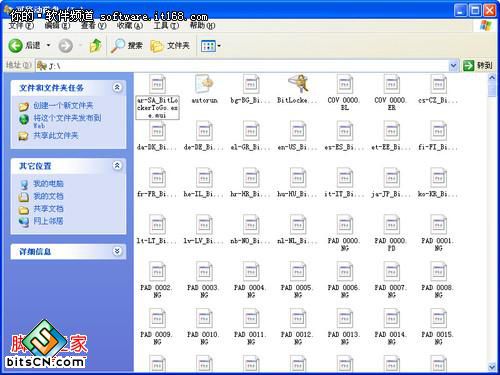This screenshot has height=375, width=500.
Task: Click the vertical scrollbar thumb of file list
Action: tap(492, 90)
